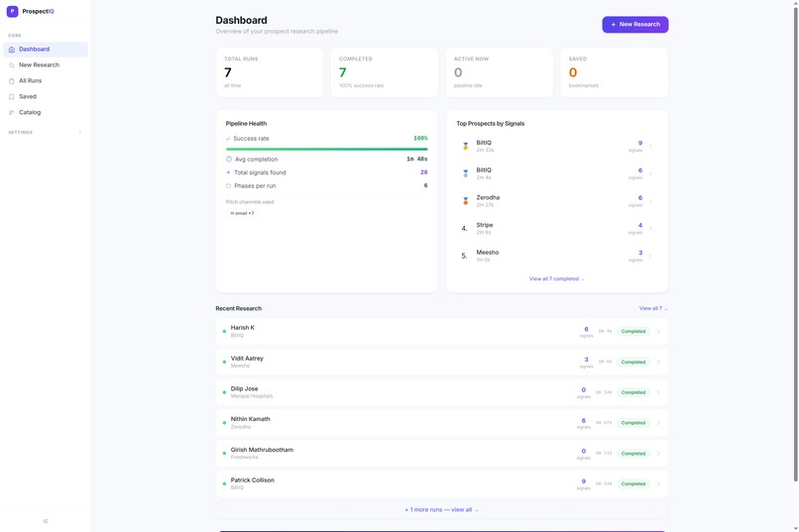799x532 pixels.
Task: Open New Research from the sidebar
Action: click(x=46, y=65)
